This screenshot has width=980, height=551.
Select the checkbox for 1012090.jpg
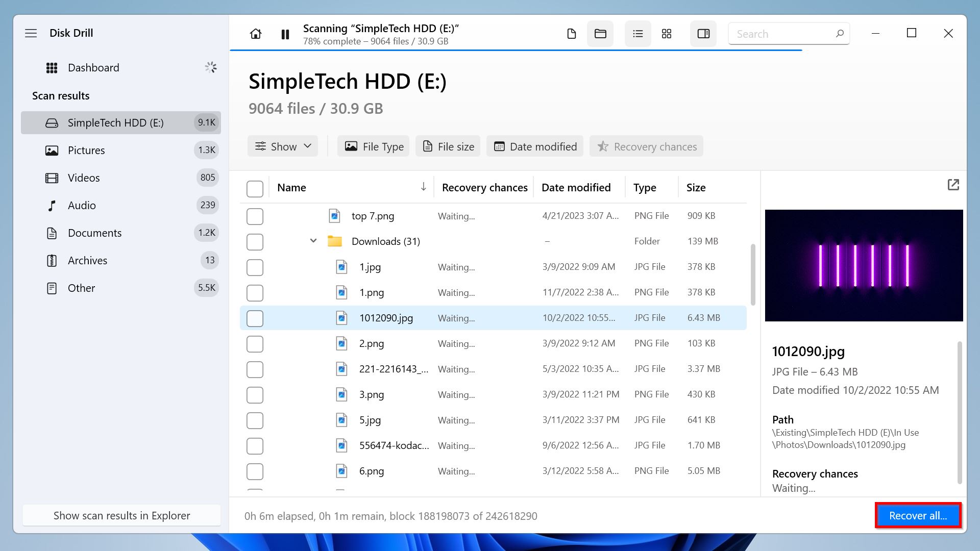coord(254,317)
